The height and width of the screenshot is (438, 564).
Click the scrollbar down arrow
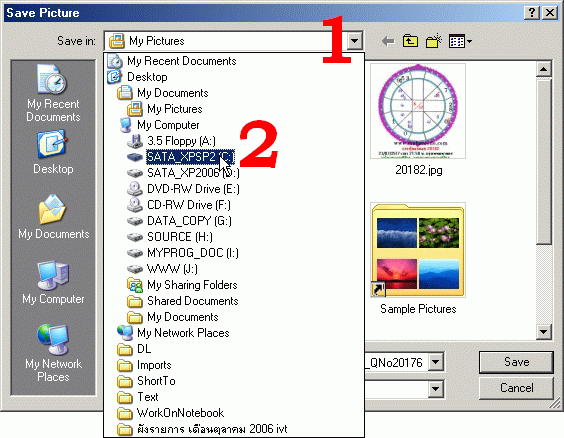pyautogui.click(x=543, y=332)
